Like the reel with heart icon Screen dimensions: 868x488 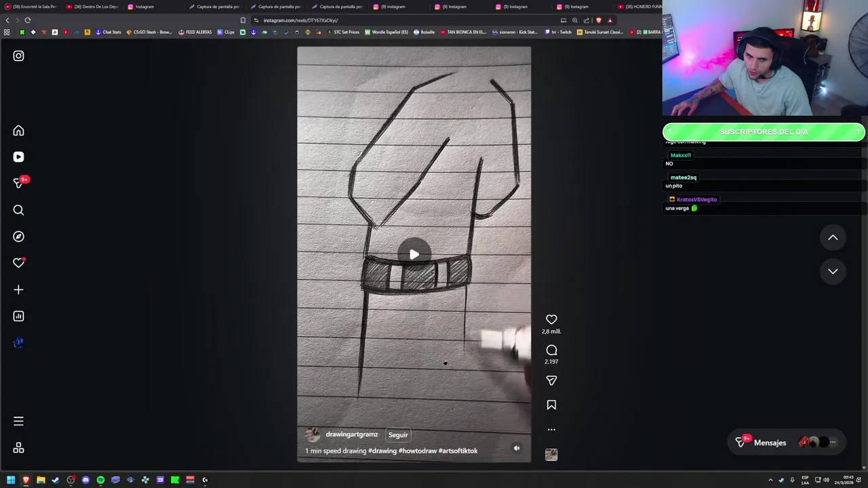(551, 319)
